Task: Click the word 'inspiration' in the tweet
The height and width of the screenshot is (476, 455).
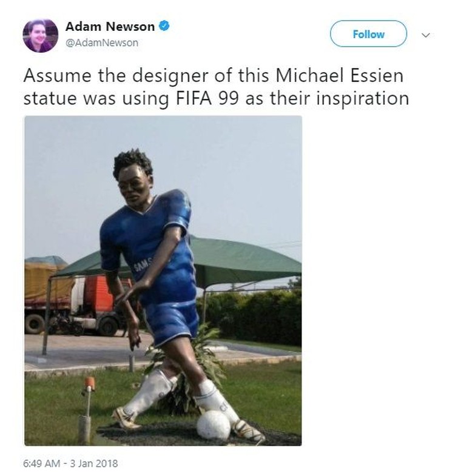Action: coord(363,99)
